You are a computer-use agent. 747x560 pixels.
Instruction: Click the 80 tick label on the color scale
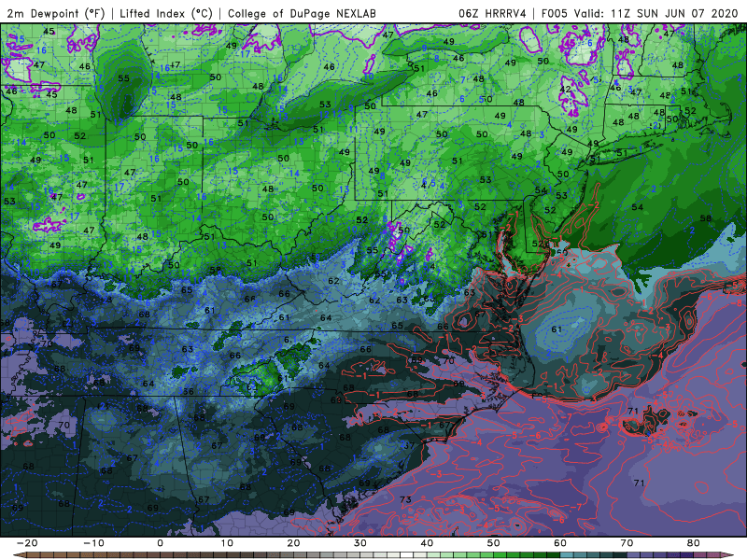pyautogui.click(x=694, y=543)
